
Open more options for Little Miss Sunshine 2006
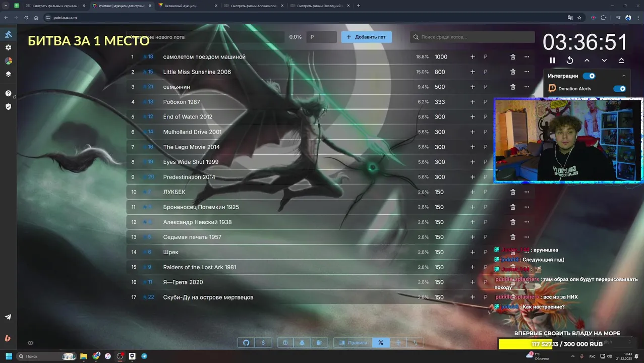coord(526,72)
